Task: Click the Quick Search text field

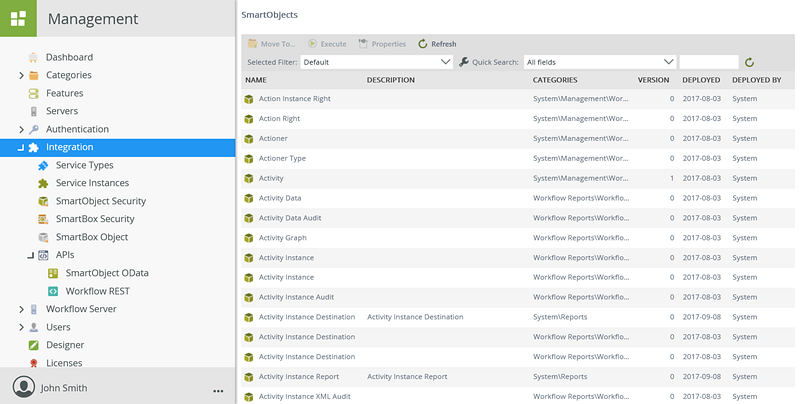Action: [708, 62]
